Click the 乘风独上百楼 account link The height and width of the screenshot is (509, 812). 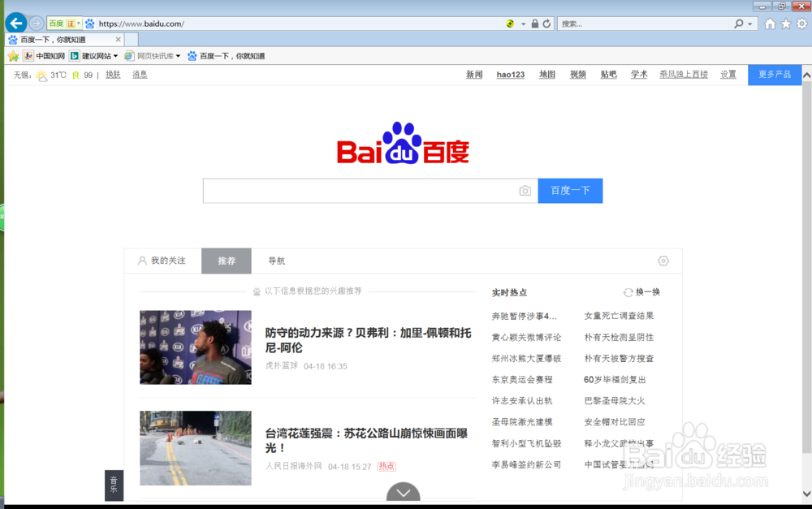coord(684,75)
